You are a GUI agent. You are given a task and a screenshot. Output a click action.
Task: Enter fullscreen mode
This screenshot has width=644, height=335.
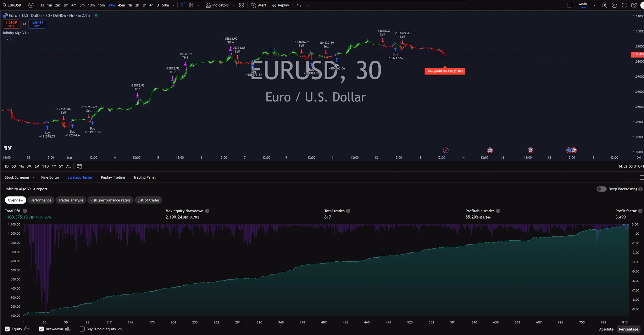(624, 5)
